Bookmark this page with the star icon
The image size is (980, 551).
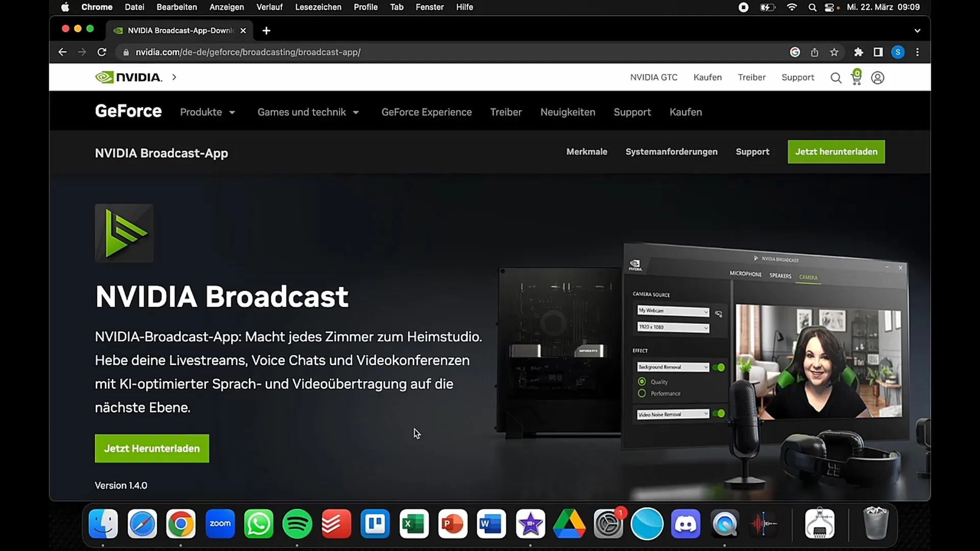[x=834, y=52]
